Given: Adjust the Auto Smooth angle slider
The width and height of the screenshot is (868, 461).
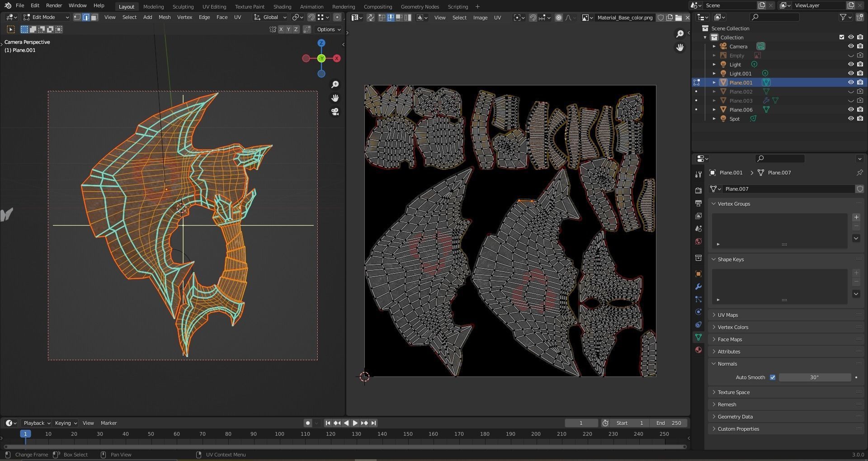Looking at the screenshot, I should tap(815, 377).
